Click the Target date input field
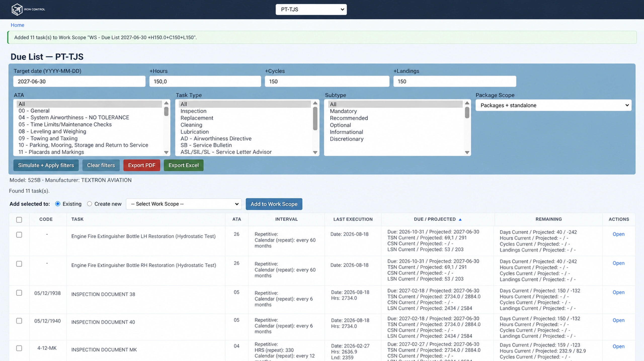This screenshot has width=644, height=361. pos(79,81)
